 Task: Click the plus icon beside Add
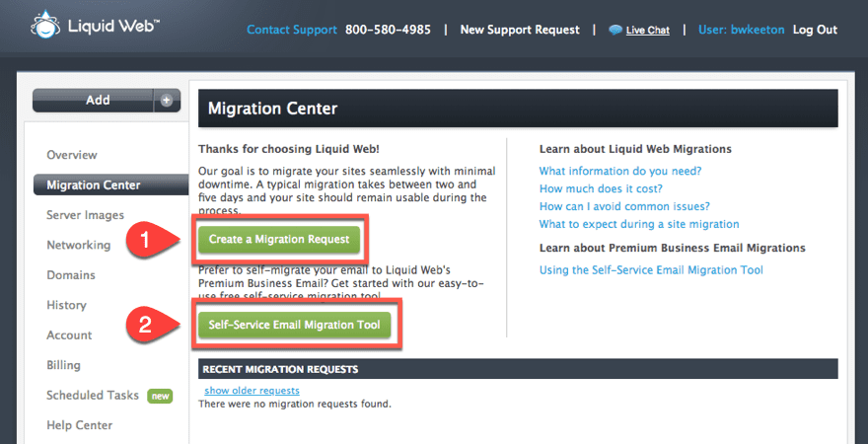pyautogui.click(x=167, y=101)
